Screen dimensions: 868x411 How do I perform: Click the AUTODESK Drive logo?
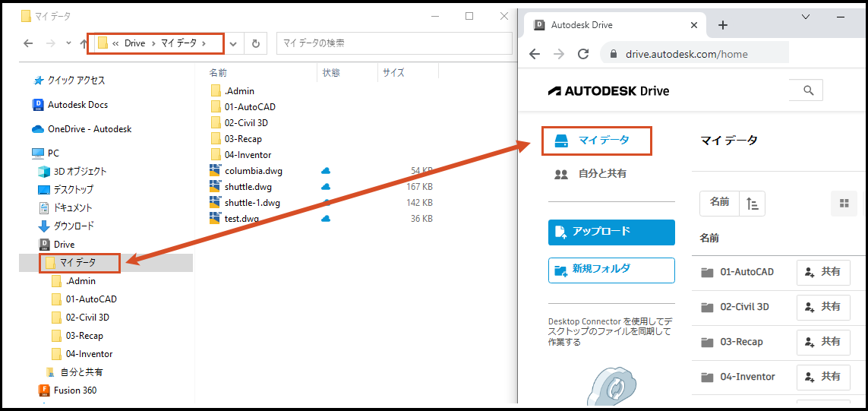pos(608,91)
